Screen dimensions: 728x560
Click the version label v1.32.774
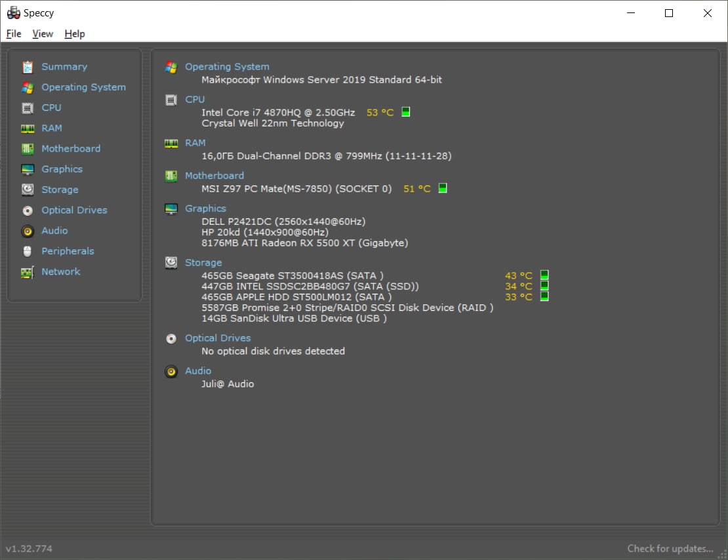pyautogui.click(x=29, y=548)
